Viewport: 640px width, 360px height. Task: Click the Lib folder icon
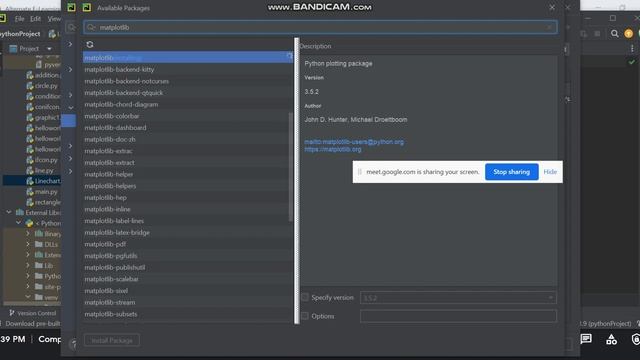point(39,266)
